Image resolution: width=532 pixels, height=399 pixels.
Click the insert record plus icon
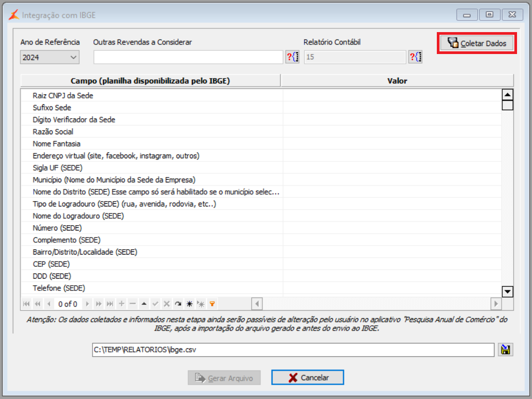click(x=121, y=304)
